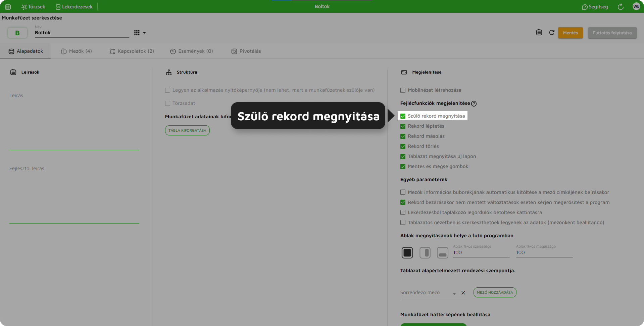Open the WB user avatar
This screenshot has height=326, width=644.
pyautogui.click(x=636, y=6)
